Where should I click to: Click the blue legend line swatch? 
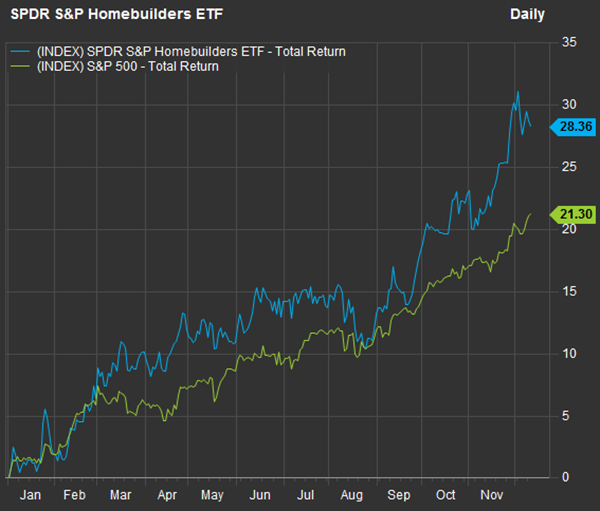tap(20, 51)
